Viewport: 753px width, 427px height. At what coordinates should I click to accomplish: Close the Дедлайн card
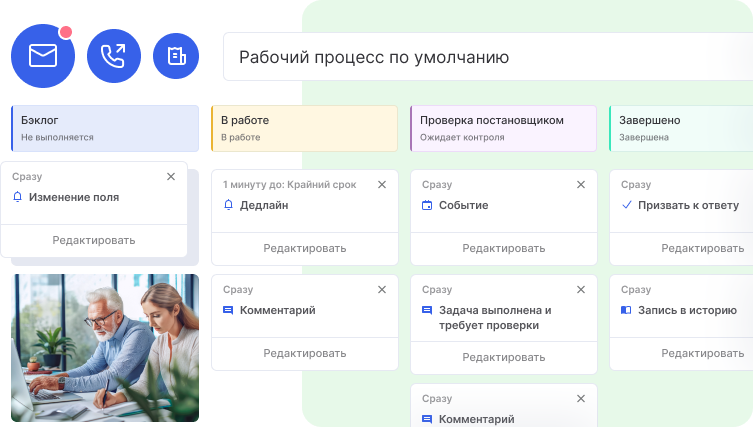tap(381, 184)
